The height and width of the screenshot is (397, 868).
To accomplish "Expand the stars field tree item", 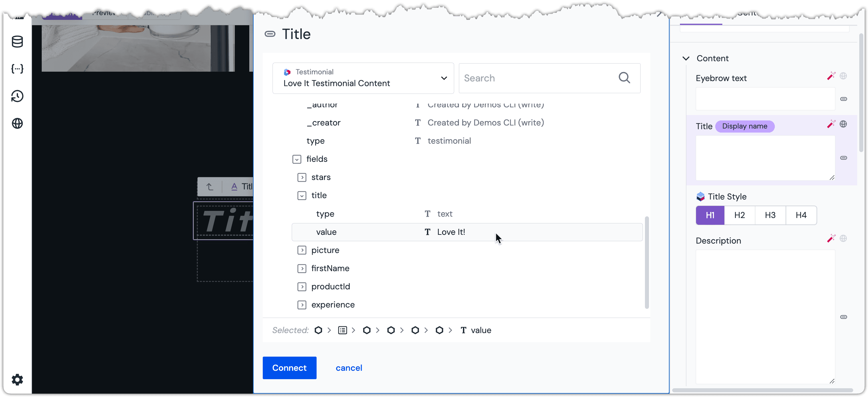I will [x=302, y=177].
